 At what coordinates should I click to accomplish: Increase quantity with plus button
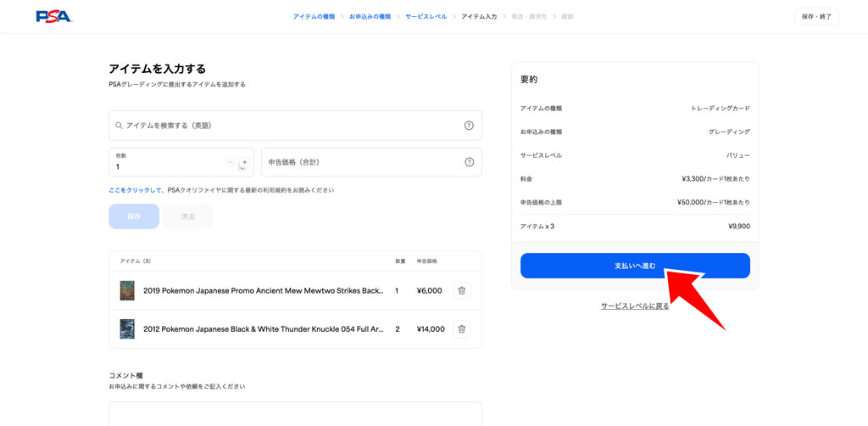245,162
